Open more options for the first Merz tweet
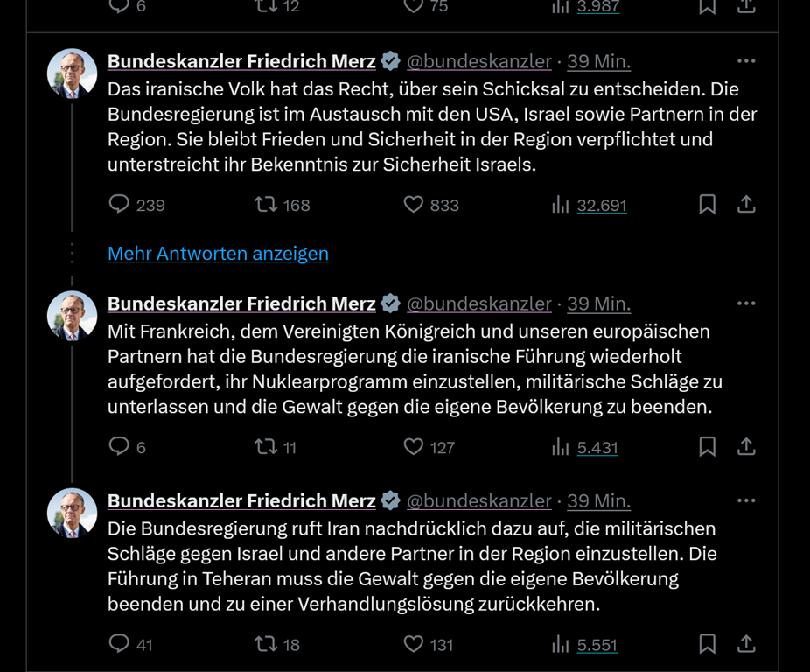This screenshot has height=672, width=810. (745, 61)
